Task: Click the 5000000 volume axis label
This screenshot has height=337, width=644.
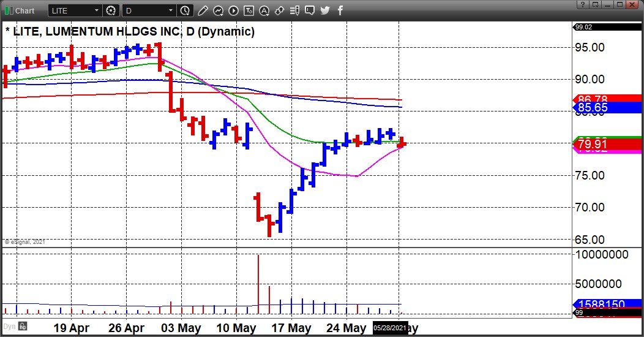Action: (598, 284)
